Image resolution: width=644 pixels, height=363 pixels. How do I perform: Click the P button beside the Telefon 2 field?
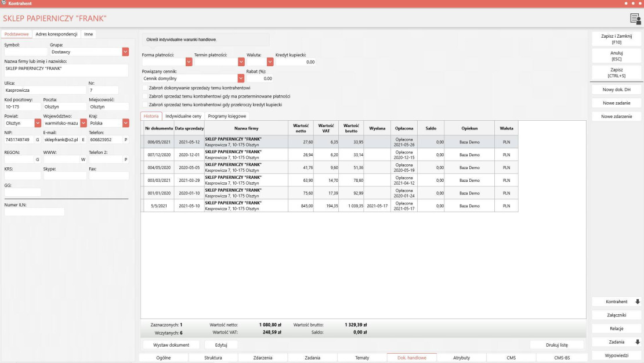pos(126,160)
